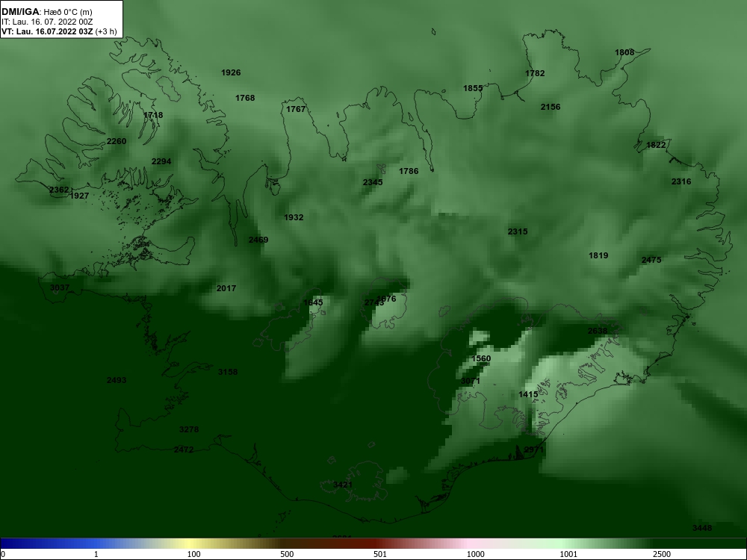This screenshot has width=747, height=560.
Task: Click the map value 3037
Action: pos(60,287)
